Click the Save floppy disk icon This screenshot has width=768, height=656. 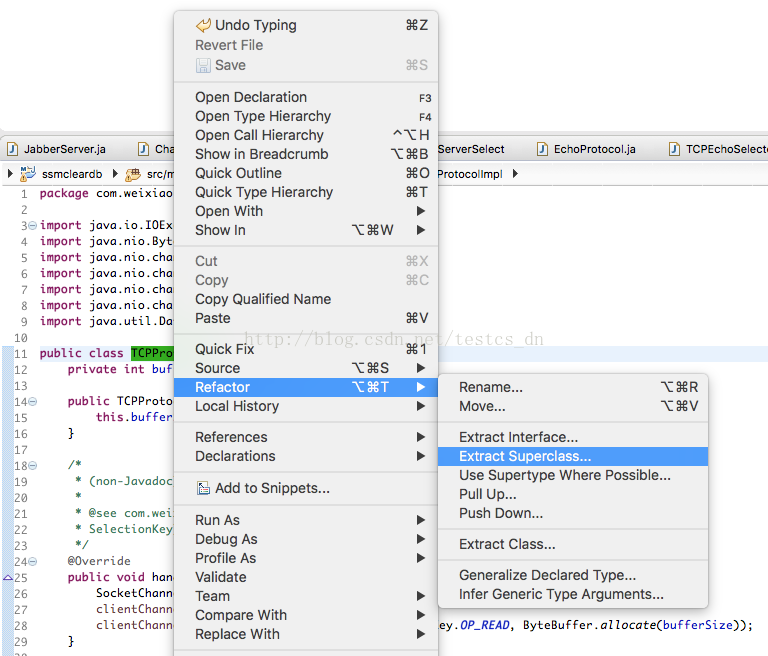tap(203, 65)
